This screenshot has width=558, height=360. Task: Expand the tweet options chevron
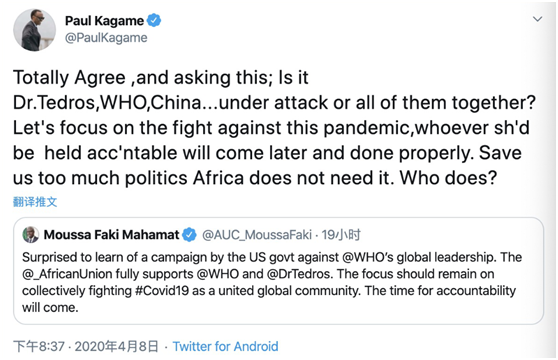click(537, 19)
